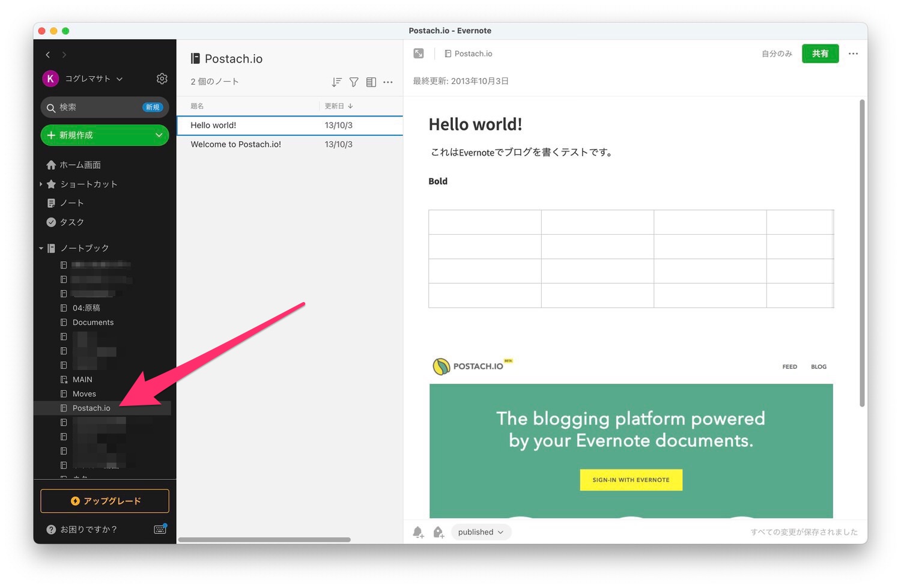
Task: Click the keyboard shortcuts icon
Action: [160, 529]
